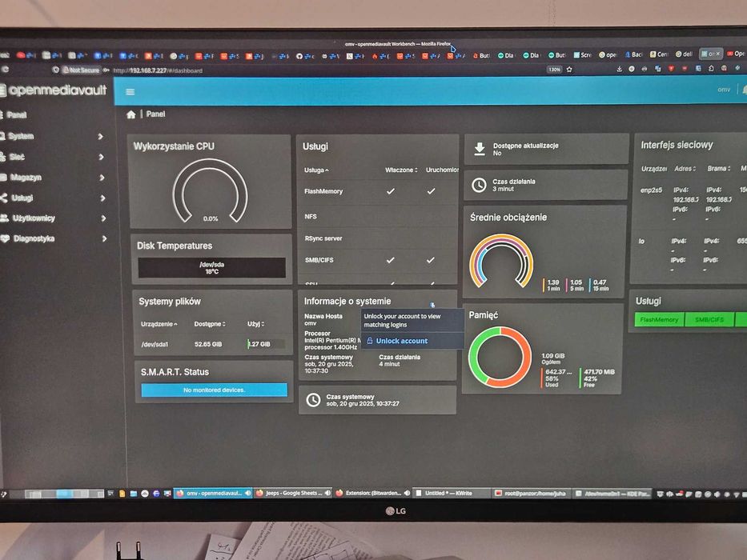Click the 1 min load average legend
The image size is (747, 560).
tap(552, 286)
